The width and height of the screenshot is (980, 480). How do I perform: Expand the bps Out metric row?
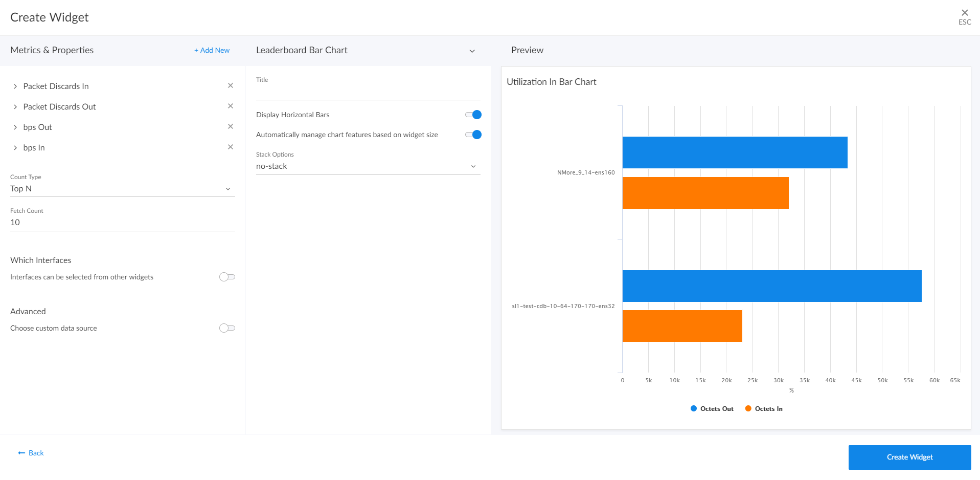[x=15, y=127]
